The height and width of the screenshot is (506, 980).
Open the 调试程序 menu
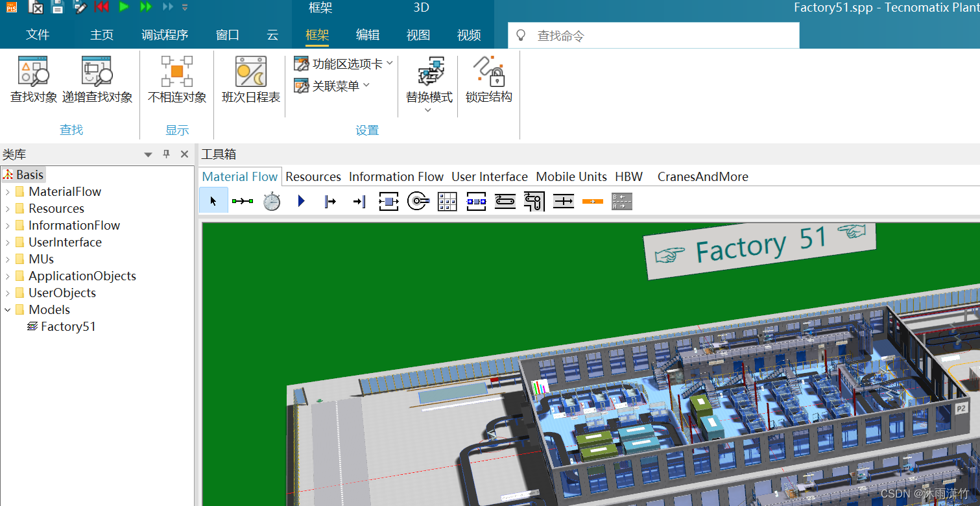click(x=165, y=35)
